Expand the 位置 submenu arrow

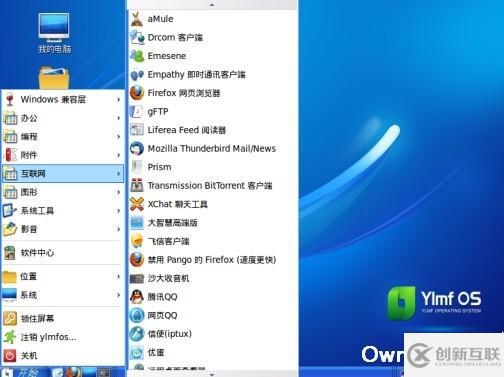[118, 276]
